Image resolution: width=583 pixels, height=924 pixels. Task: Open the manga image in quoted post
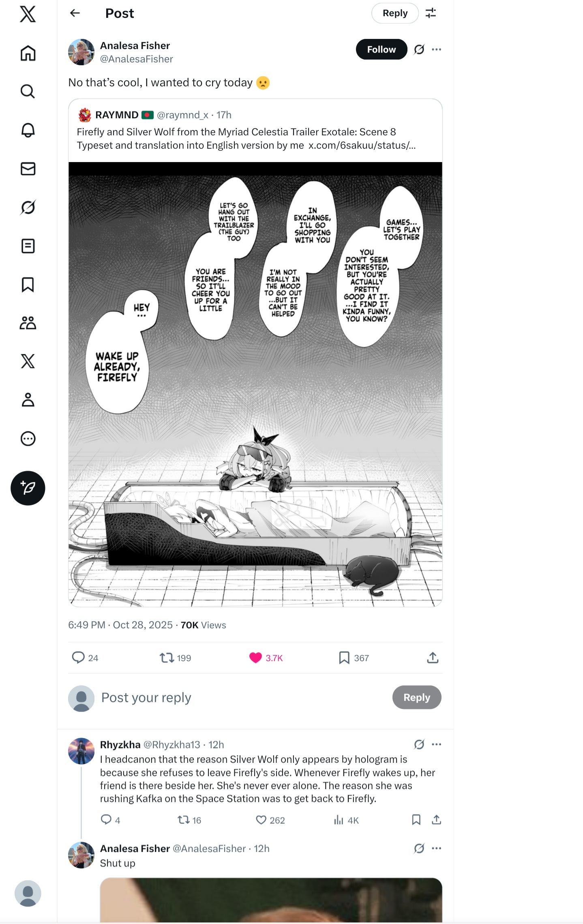point(255,384)
